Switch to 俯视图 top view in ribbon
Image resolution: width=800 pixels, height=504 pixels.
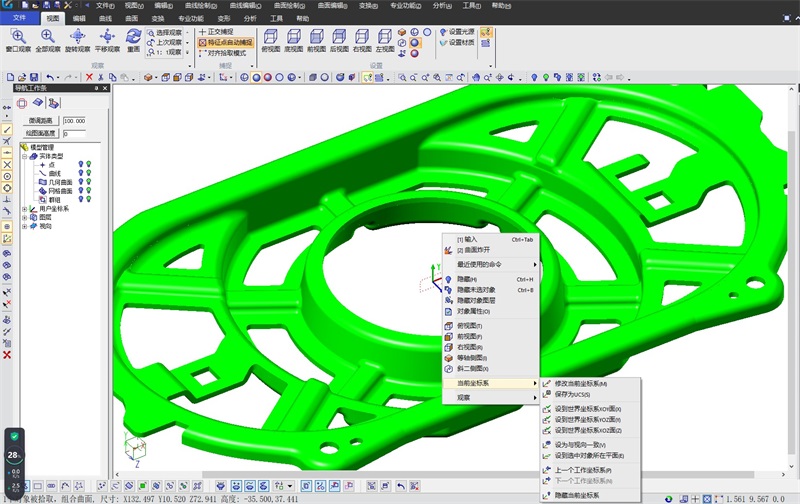tap(270, 38)
